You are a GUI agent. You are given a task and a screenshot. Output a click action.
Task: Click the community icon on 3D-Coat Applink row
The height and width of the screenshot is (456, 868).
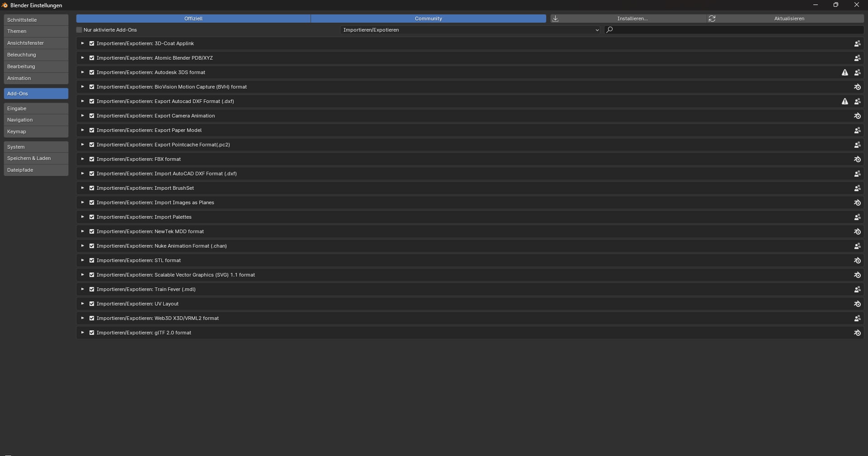[857, 44]
